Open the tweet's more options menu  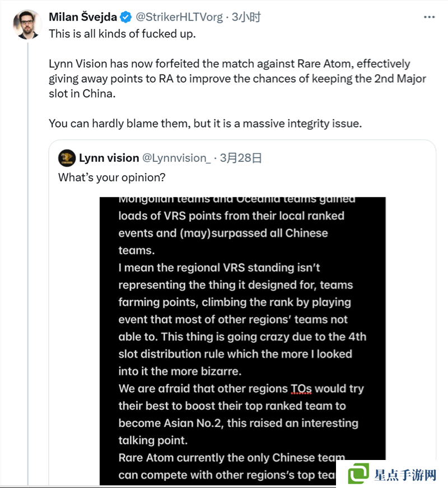[x=429, y=17]
